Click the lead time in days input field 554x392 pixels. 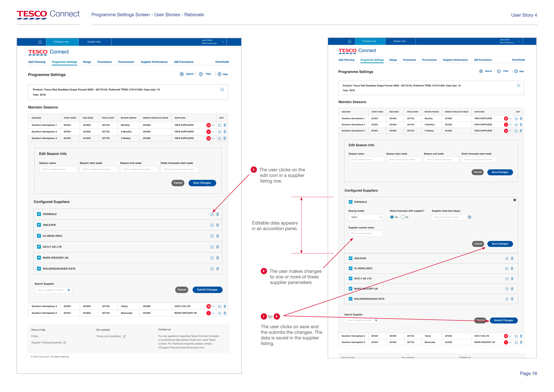pyautogui.click(x=449, y=217)
